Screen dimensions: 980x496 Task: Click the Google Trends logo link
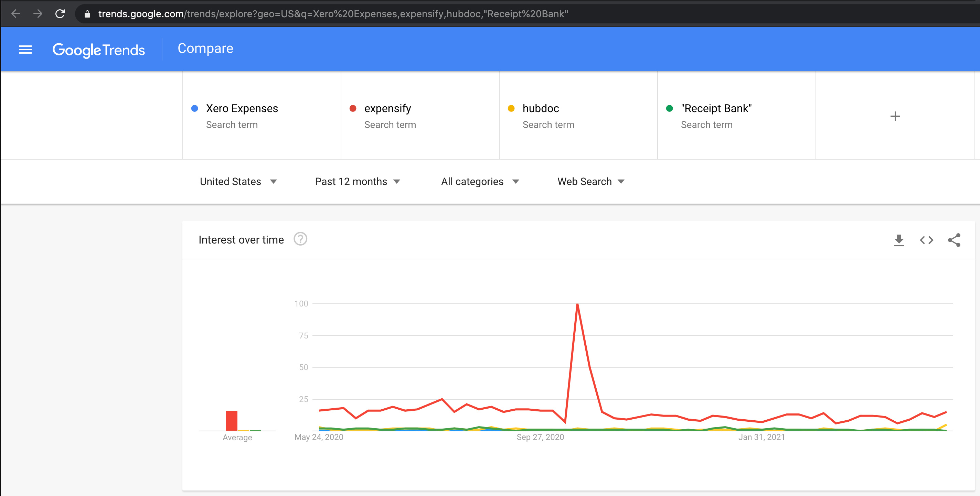(x=98, y=50)
